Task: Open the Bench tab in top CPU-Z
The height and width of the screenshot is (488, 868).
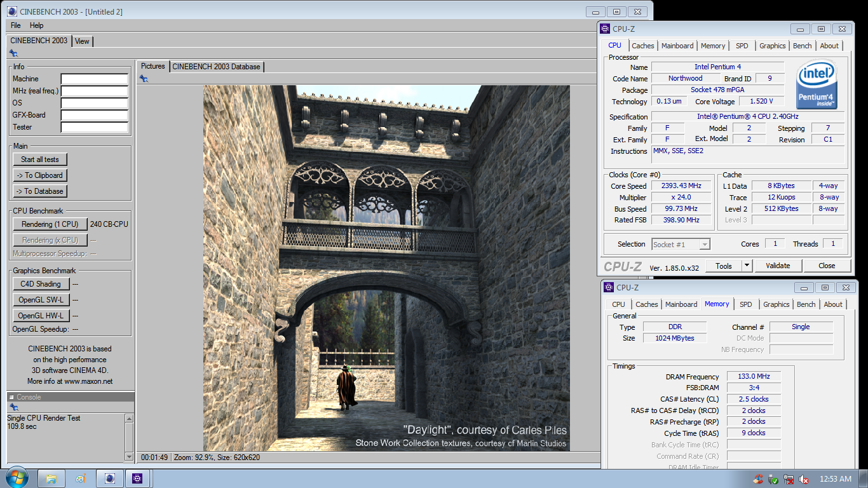Action: pos(803,46)
